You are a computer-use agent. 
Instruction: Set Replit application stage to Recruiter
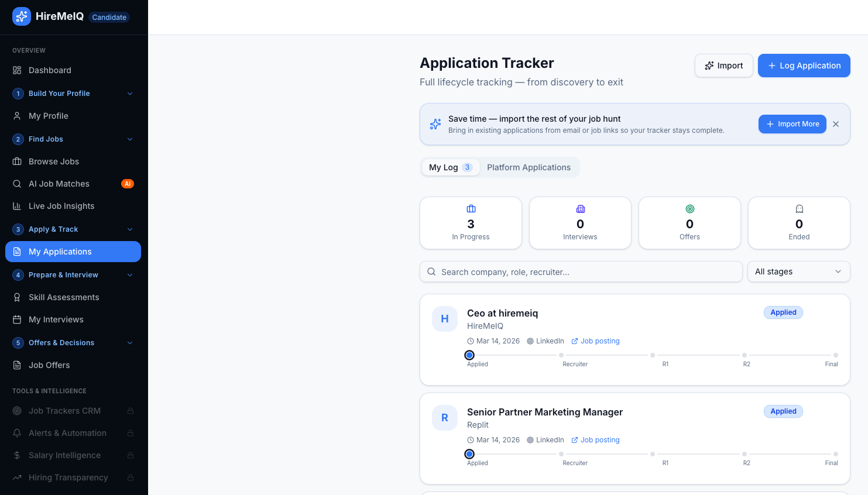click(561, 454)
